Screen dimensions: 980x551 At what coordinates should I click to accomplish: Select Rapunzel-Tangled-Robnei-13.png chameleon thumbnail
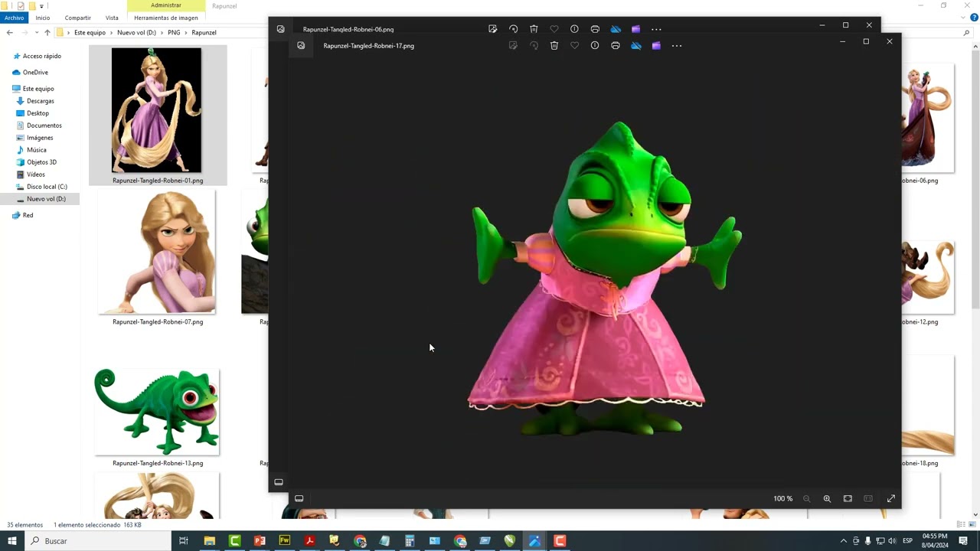tap(157, 412)
